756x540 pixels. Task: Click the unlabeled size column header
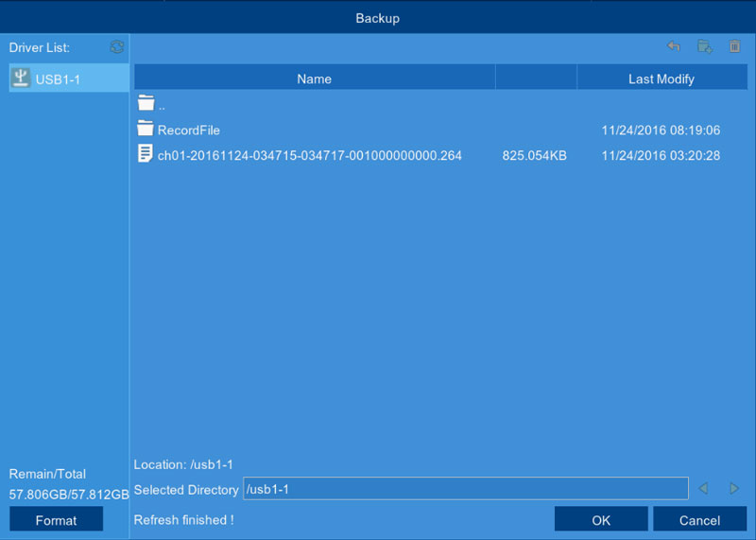[x=536, y=78]
